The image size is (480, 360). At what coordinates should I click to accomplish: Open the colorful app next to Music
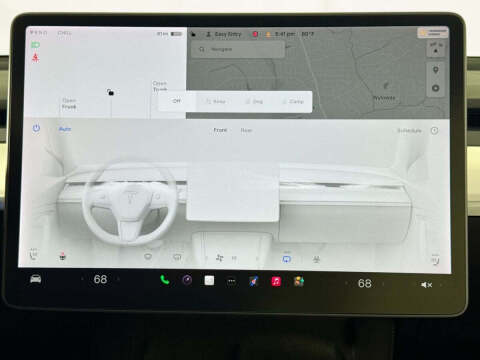coord(299,282)
